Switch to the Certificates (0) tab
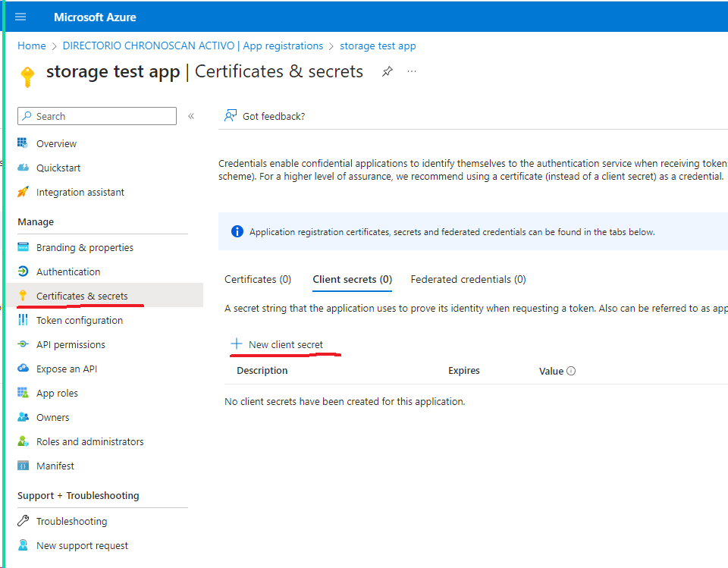728x568 pixels. point(258,279)
